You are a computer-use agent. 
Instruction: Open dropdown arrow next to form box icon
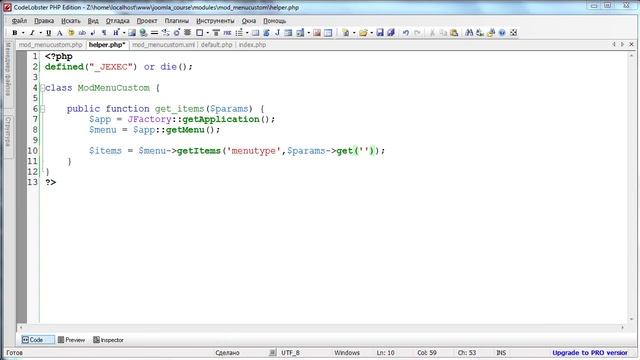(208, 33)
